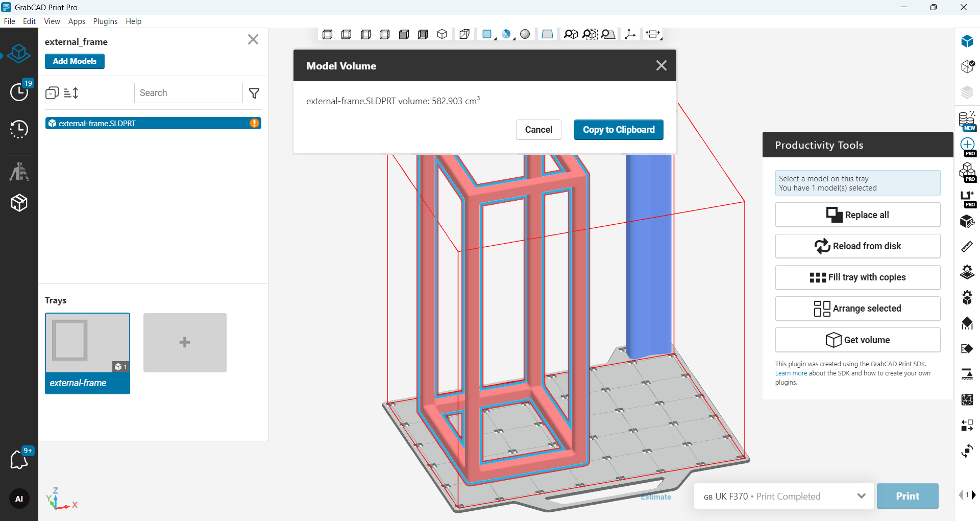Expand the UK F370 printer dropdown
The width and height of the screenshot is (980, 521).
(x=861, y=496)
